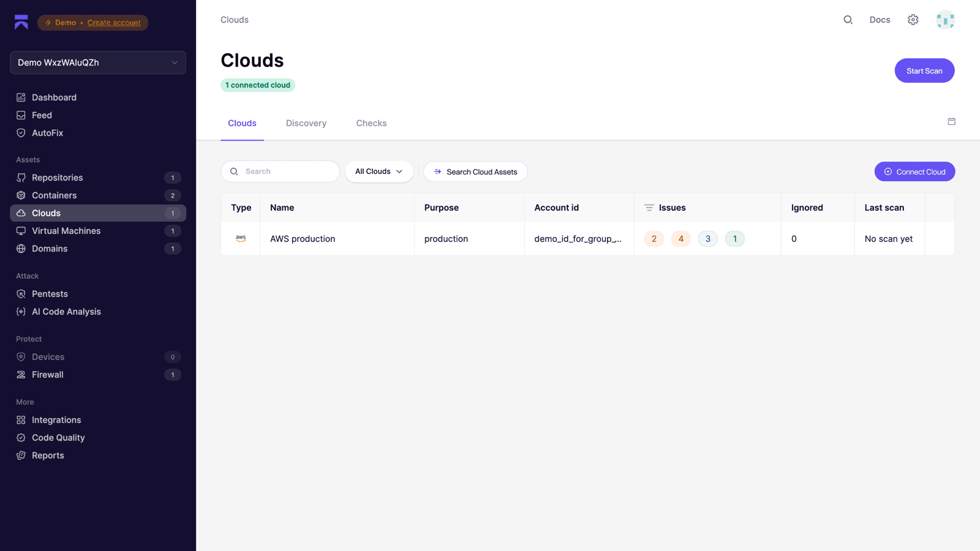
Task: Switch to the Clouds tab
Action: (242, 123)
